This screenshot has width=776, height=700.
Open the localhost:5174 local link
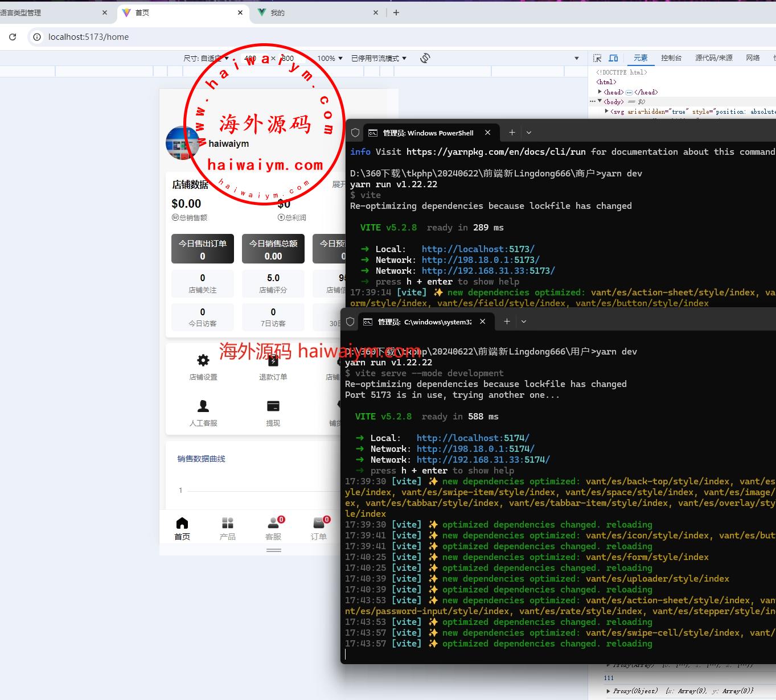(x=473, y=438)
